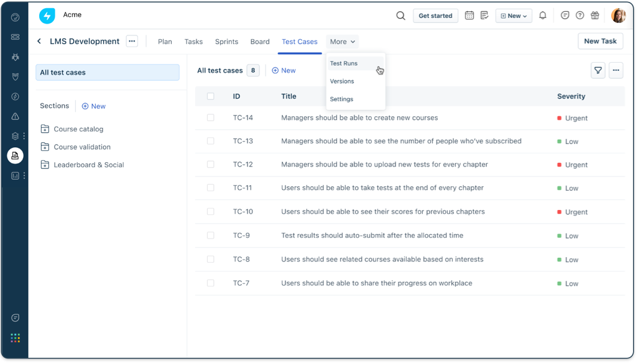Switch to the Board tab

coord(260,42)
